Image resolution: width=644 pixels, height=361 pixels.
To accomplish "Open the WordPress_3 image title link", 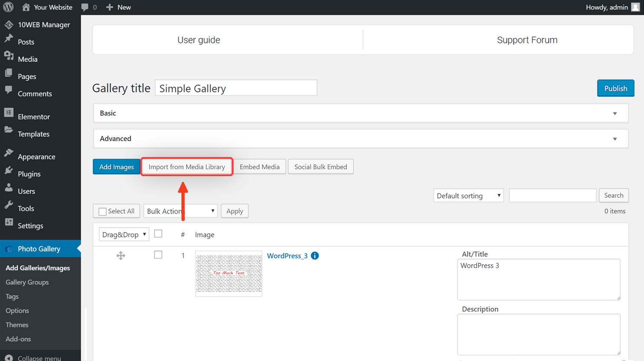I will [287, 256].
